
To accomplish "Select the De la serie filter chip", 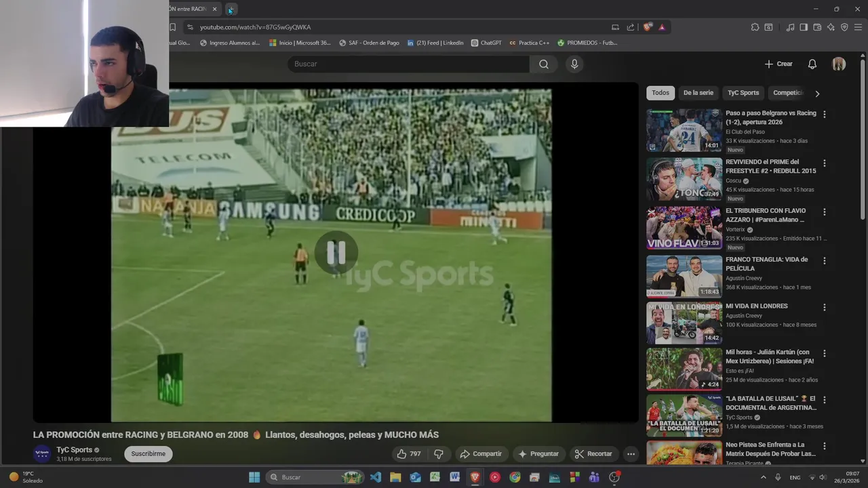I will [x=698, y=93].
